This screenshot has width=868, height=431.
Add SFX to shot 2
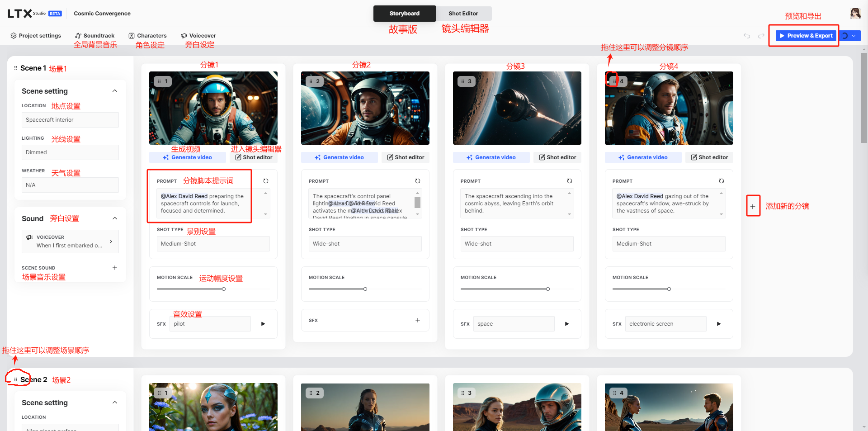pyautogui.click(x=418, y=320)
